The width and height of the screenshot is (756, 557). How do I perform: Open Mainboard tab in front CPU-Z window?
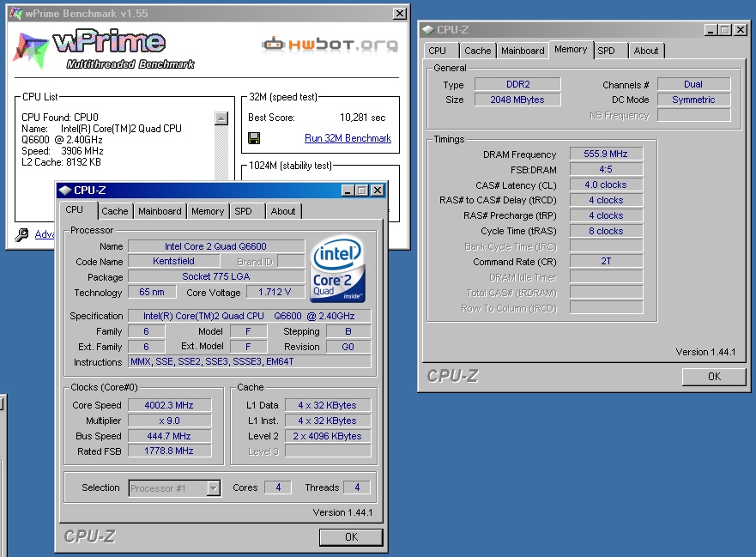pos(160,211)
